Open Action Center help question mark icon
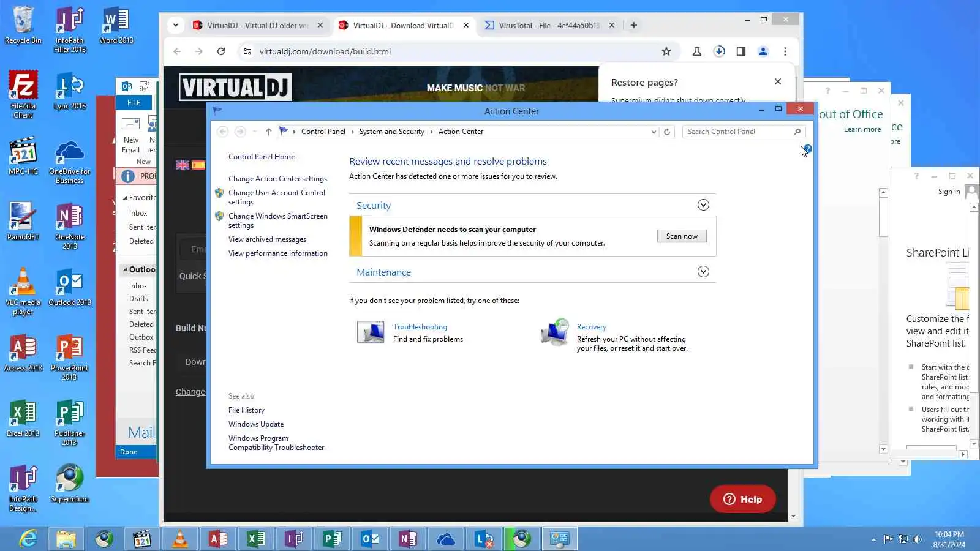The image size is (980, 551). (x=807, y=149)
